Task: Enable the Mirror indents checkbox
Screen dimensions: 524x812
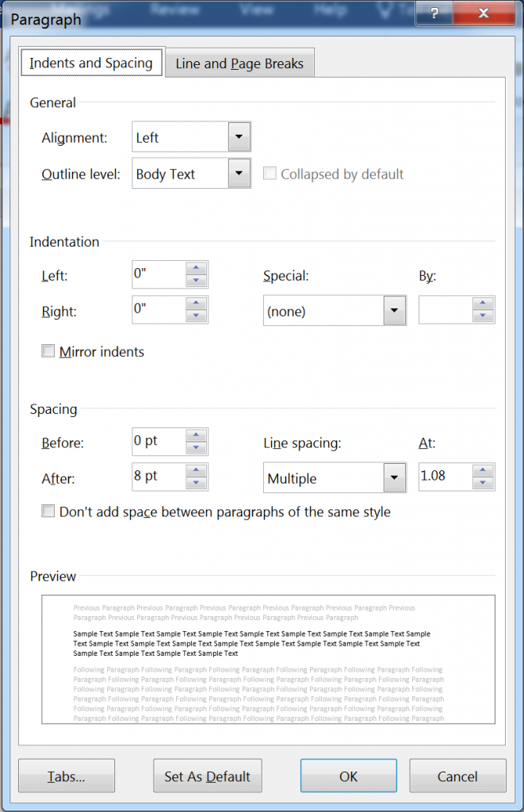Action: point(48,351)
